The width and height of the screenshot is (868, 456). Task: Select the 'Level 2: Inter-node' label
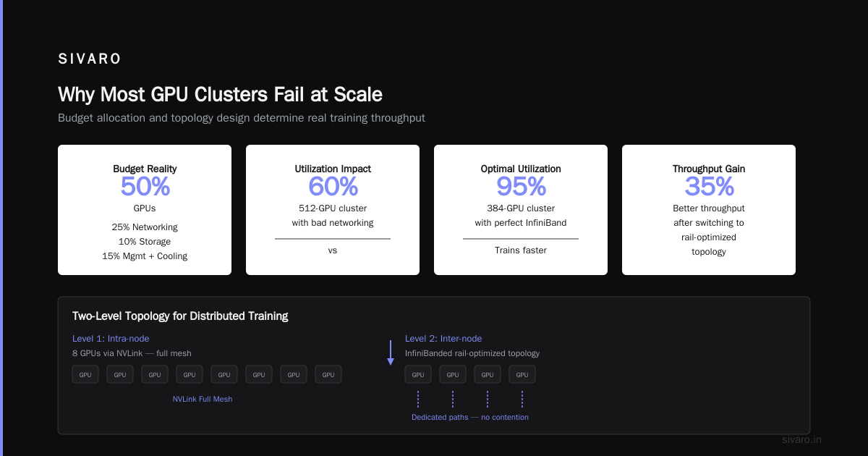point(443,339)
